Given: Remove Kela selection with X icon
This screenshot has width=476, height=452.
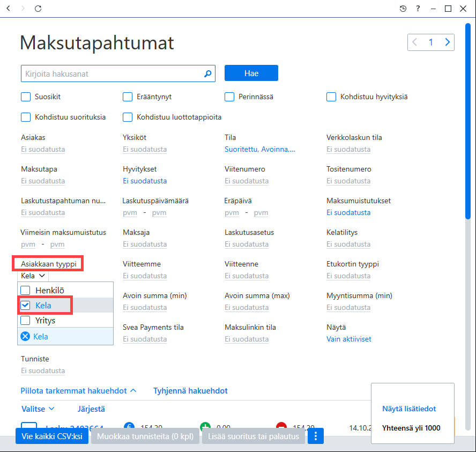Looking at the screenshot, I should (25, 336).
